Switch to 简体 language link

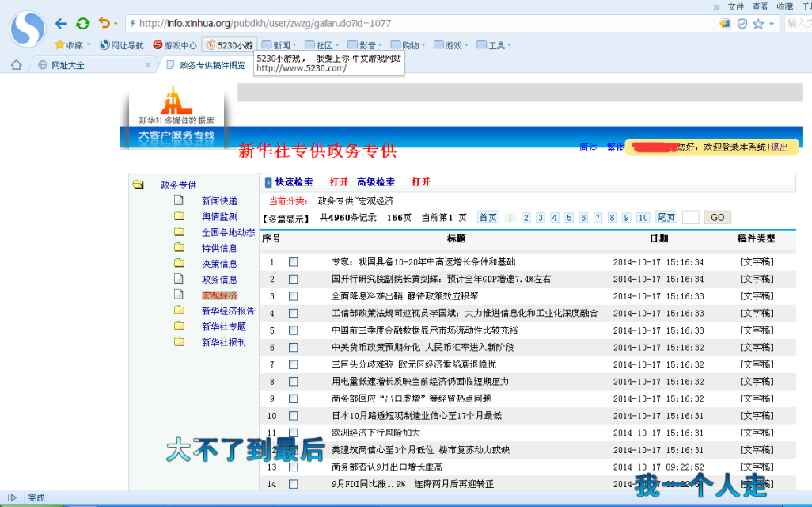[x=588, y=147]
